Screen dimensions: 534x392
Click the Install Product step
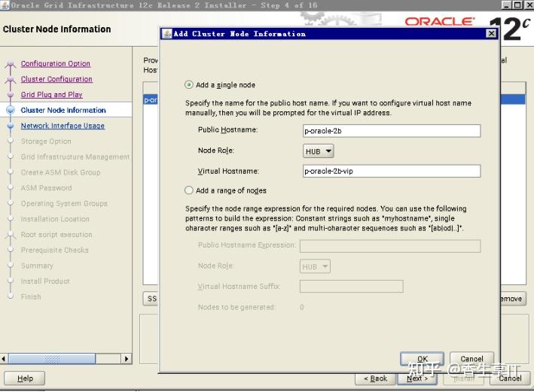45,281
